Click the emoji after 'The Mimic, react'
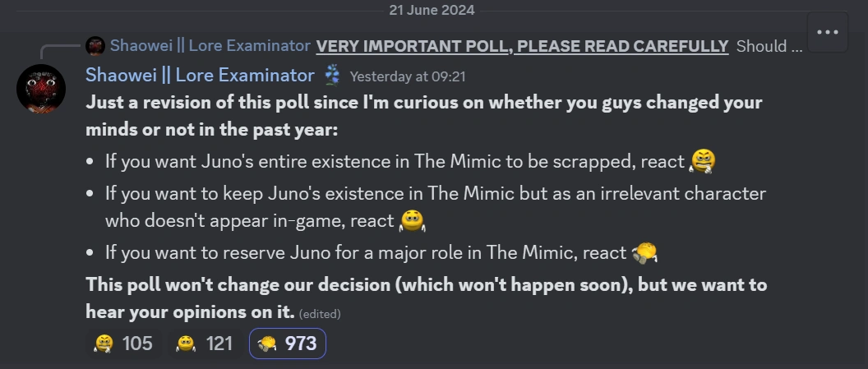 (x=645, y=253)
